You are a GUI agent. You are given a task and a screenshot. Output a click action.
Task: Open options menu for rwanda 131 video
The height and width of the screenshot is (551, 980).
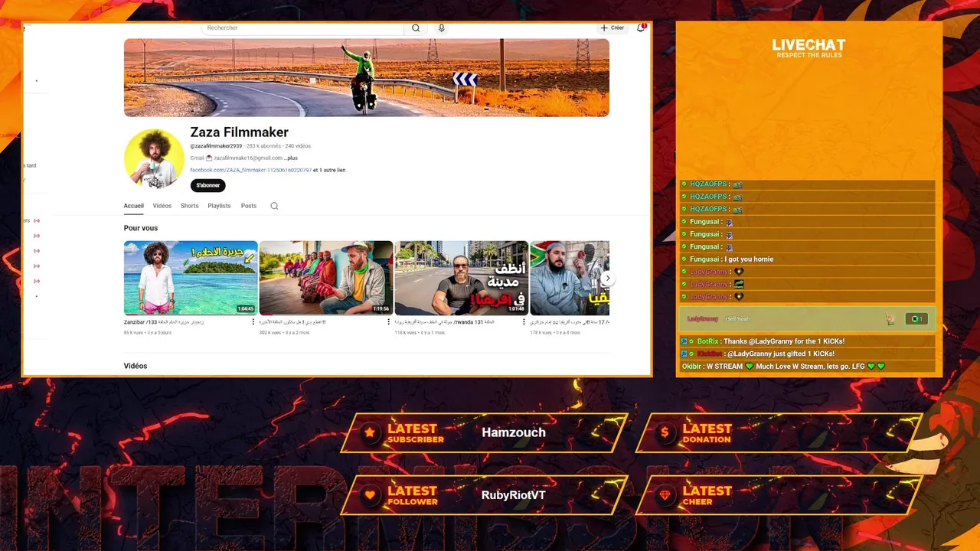524,322
